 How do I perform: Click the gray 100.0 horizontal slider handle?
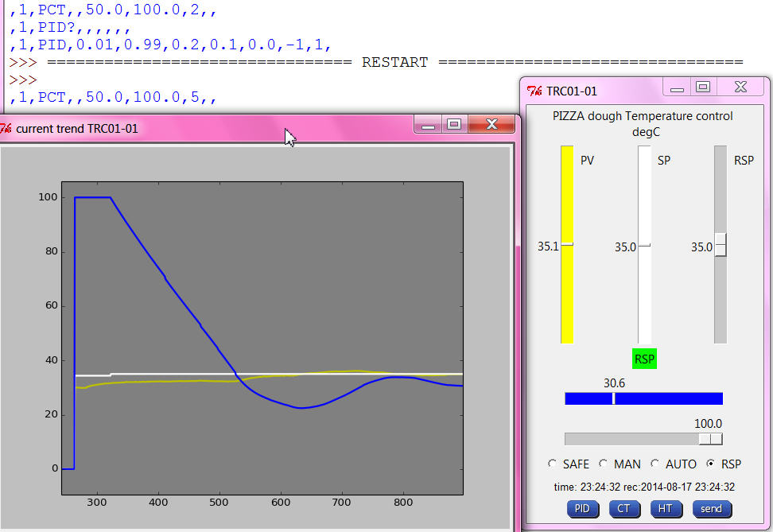click(710, 439)
